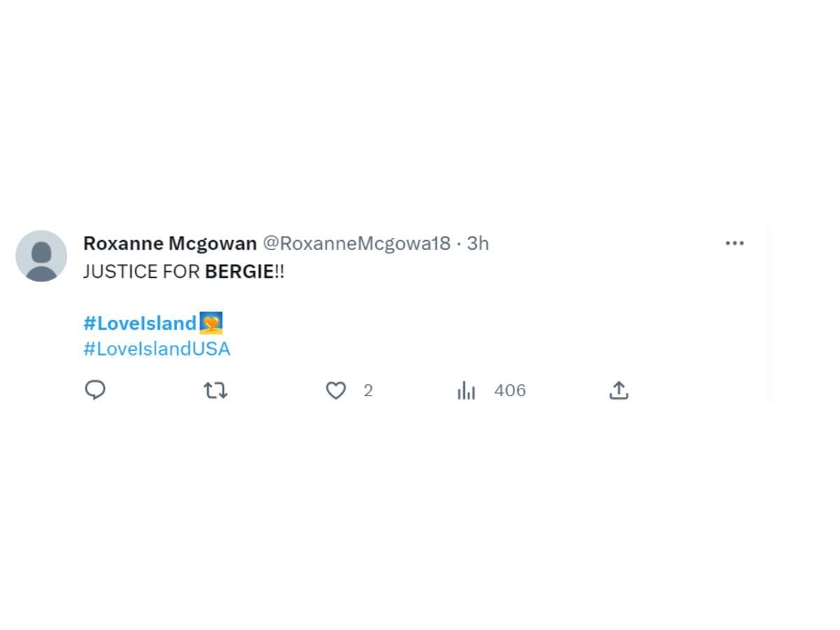Viewport: 840px width, 630px height.
Task: View analytics via the bar chart icon
Action: point(466,391)
